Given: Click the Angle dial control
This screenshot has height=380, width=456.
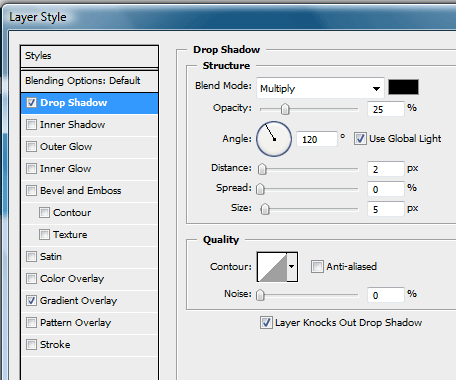Looking at the screenshot, I should [x=274, y=139].
